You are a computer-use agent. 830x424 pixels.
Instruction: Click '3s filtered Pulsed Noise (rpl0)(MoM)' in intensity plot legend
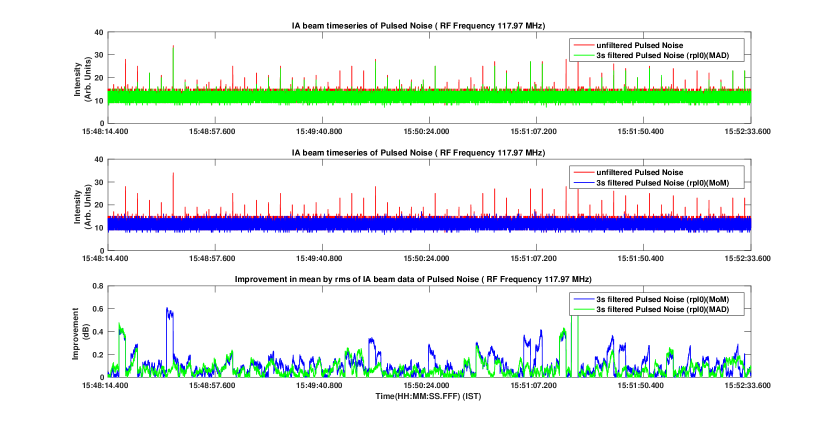[x=662, y=183]
